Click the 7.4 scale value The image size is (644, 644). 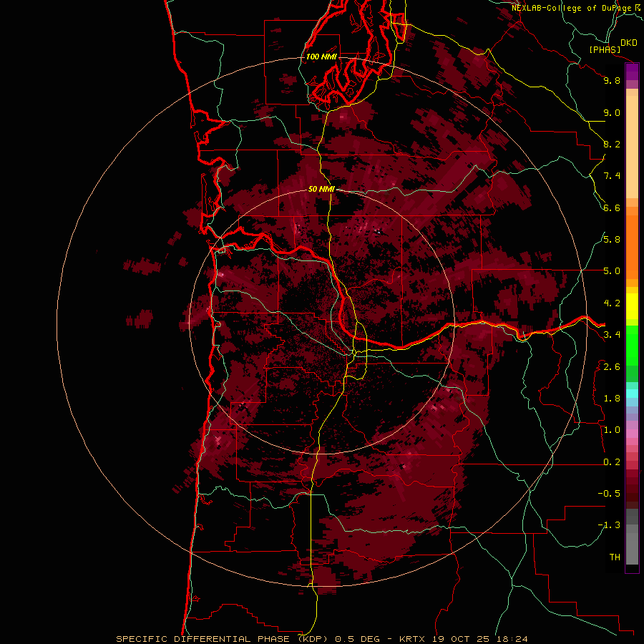click(612, 176)
